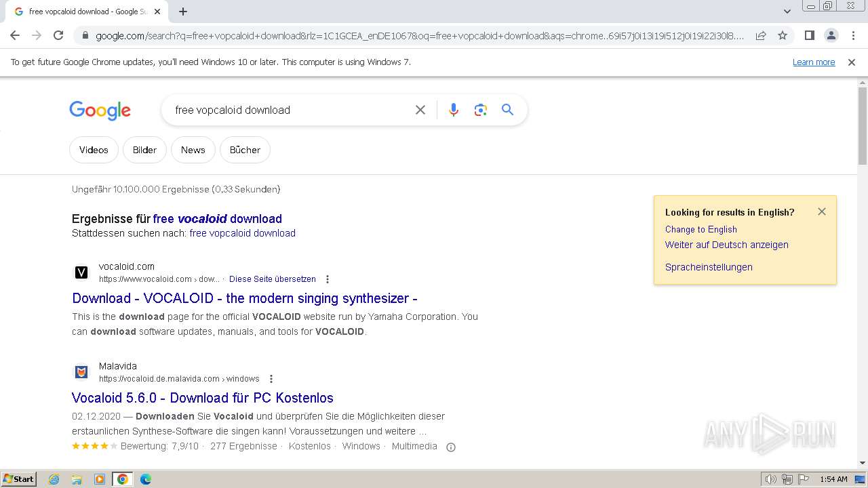This screenshot has height=488, width=868.
Task: Click the 'Ungefähr 10.100.000 Ergebnisse' count text
Action: [176, 190]
